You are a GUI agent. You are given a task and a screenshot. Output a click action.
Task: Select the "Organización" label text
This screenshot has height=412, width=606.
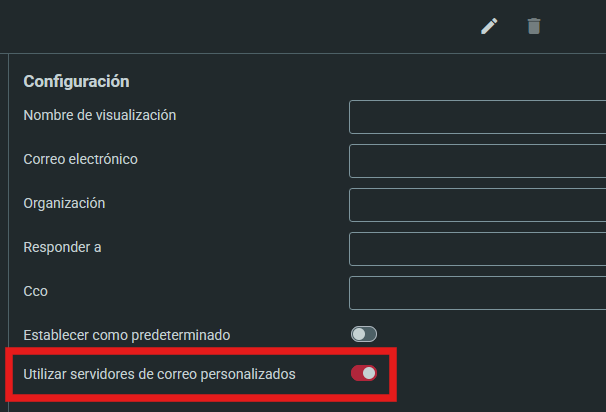pyautogui.click(x=64, y=203)
